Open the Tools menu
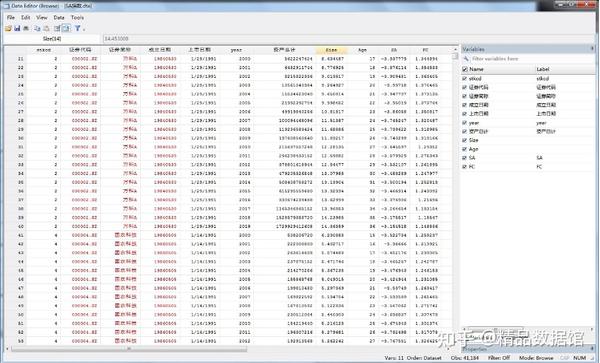Screen dimensions: 600x363 coord(77,18)
